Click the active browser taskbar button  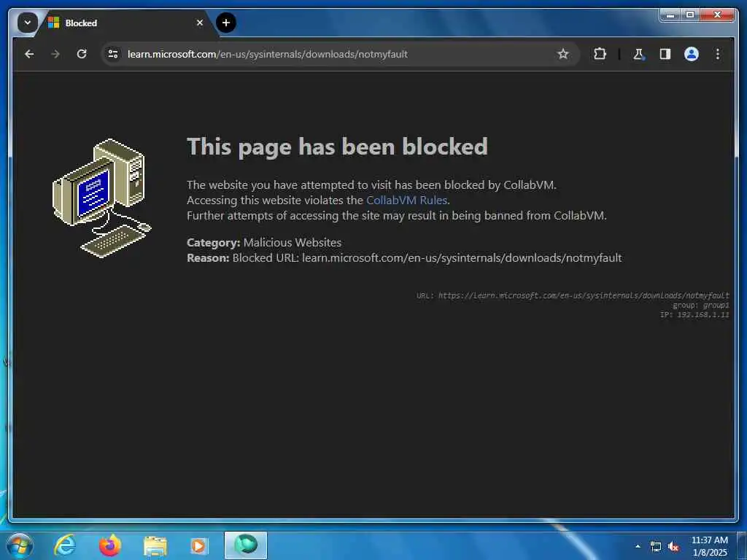click(246, 545)
